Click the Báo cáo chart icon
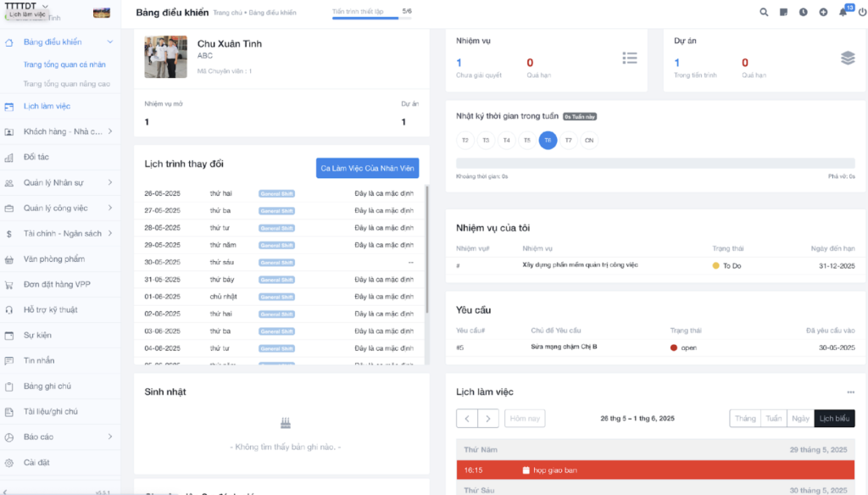868x495 pixels. (8, 437)
